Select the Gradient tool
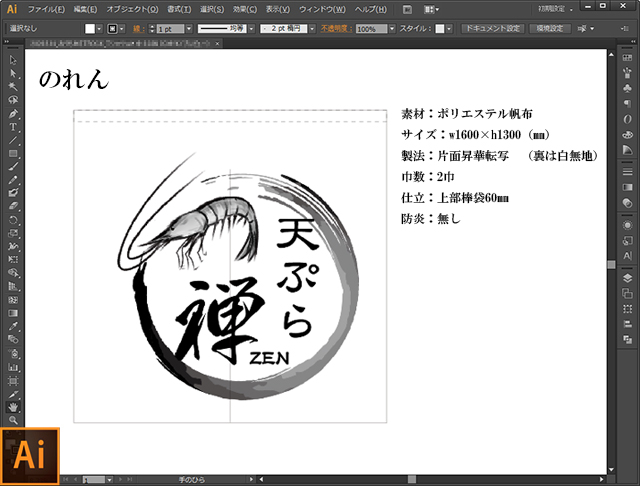This screenshot has height=486, width=640. [x=13, y=313]
